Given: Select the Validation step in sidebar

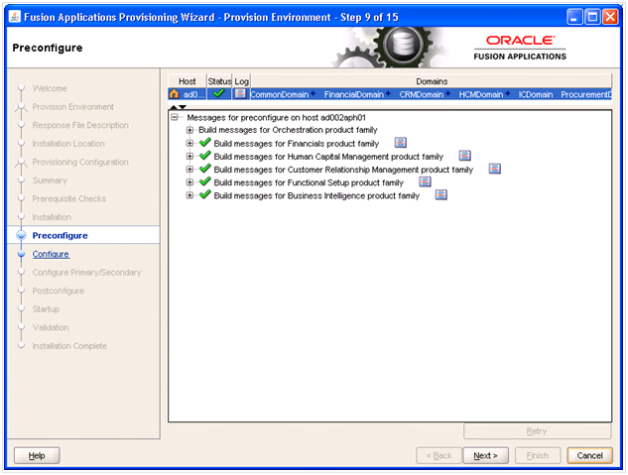Looking at the screenshot, I should point(50,327).
